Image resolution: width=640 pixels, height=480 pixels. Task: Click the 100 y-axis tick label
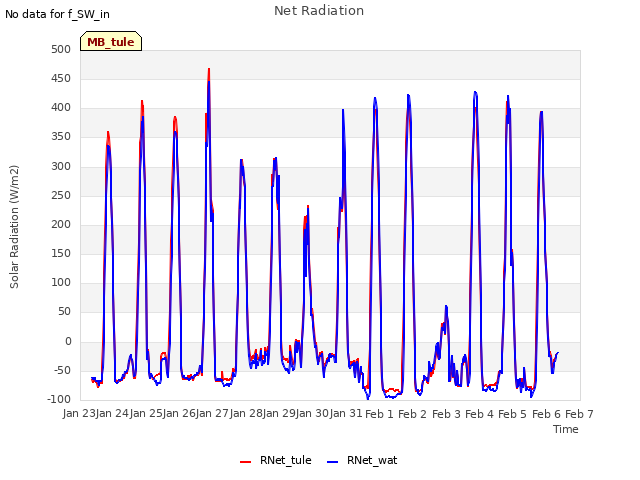click(61, 282)
